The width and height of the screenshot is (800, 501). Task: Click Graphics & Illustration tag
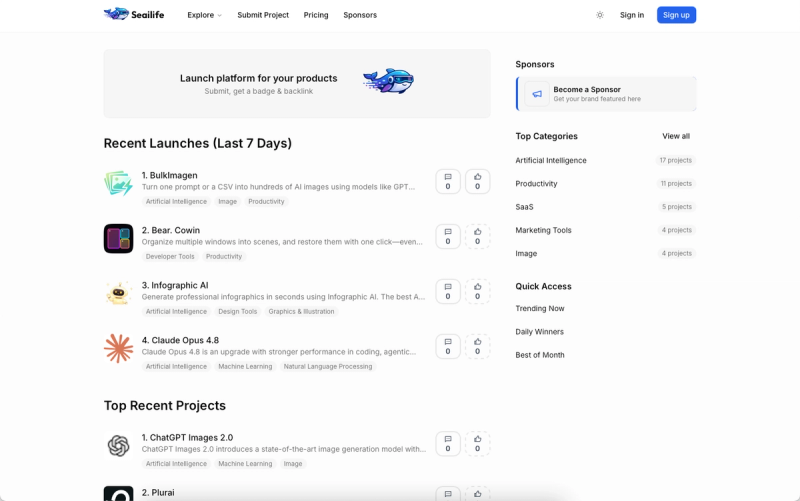point(302,312)
